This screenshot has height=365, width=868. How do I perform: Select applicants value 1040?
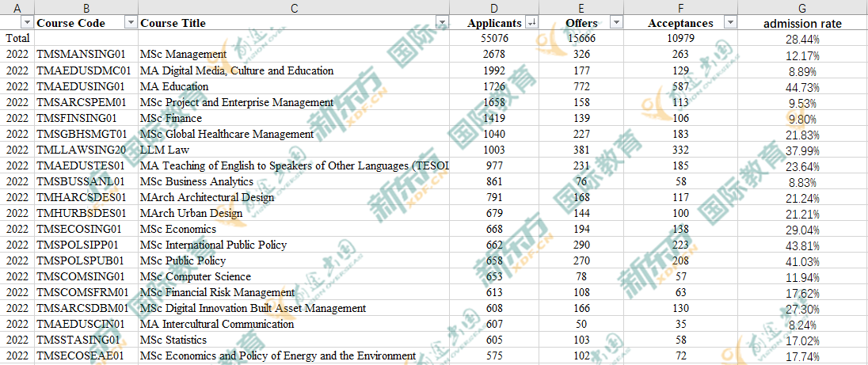(494, 134)
